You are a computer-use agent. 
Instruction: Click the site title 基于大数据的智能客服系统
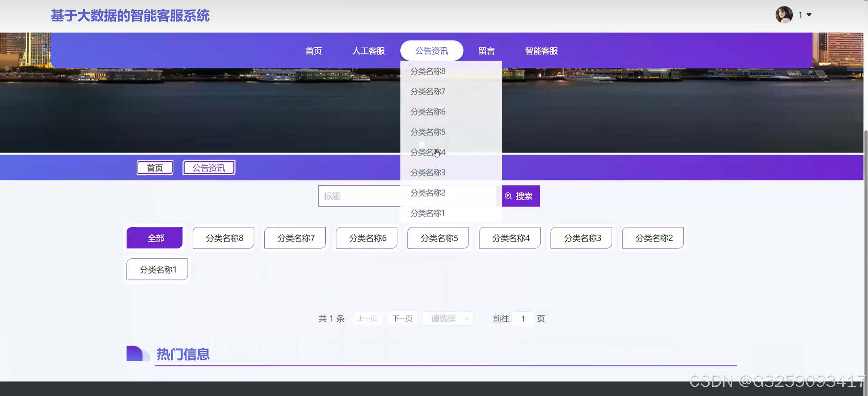(130, 16)
